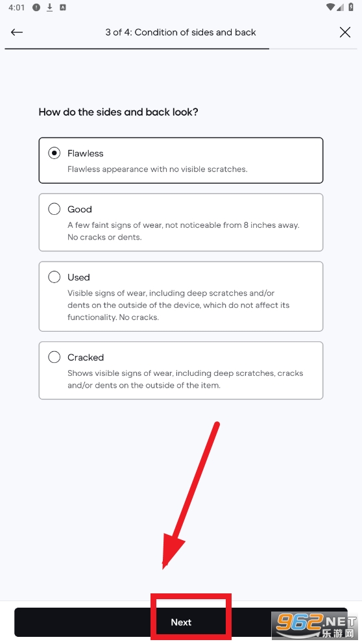This screenshot has width=362, height=644.
Task: Choose the Used condition card description
Action: (x=178, y=305)
